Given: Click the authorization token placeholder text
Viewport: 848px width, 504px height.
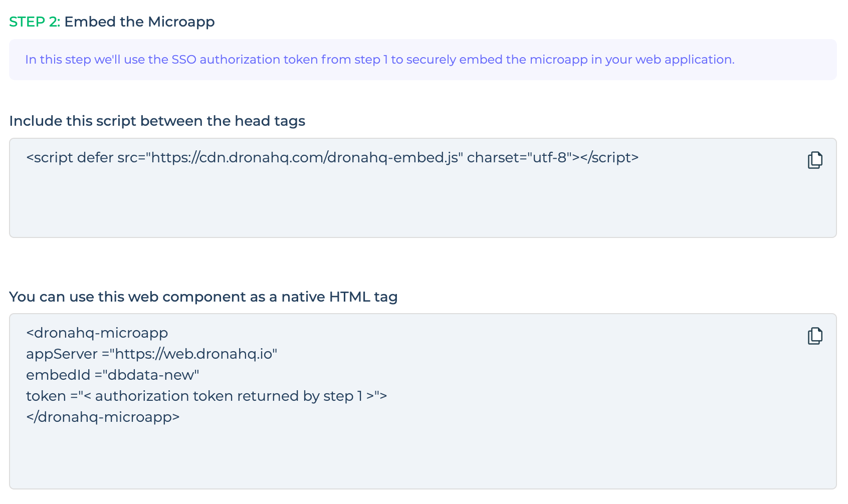Looking at the screenshot, I should 229,396.
